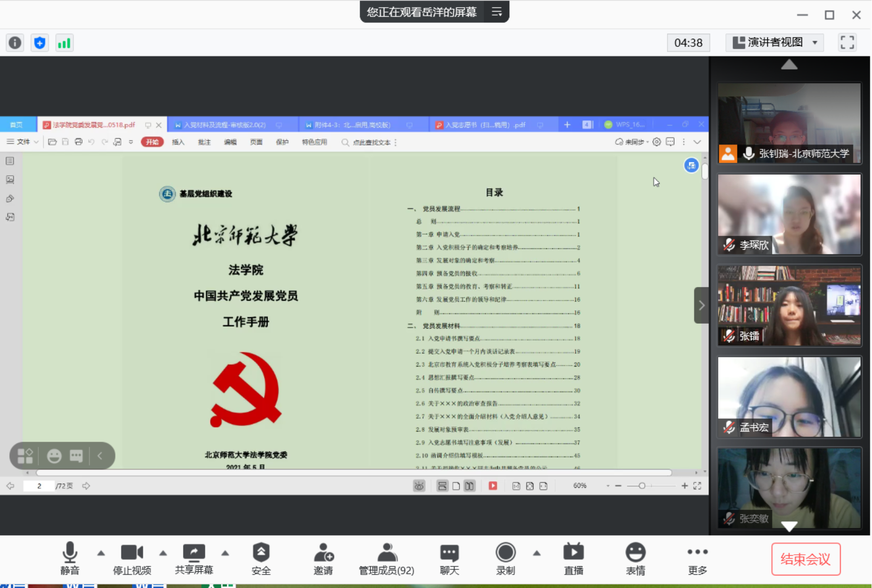Viewport: 872px width, 588px height.
Task: Start the red play/reading mode icon
Action: 493,486
